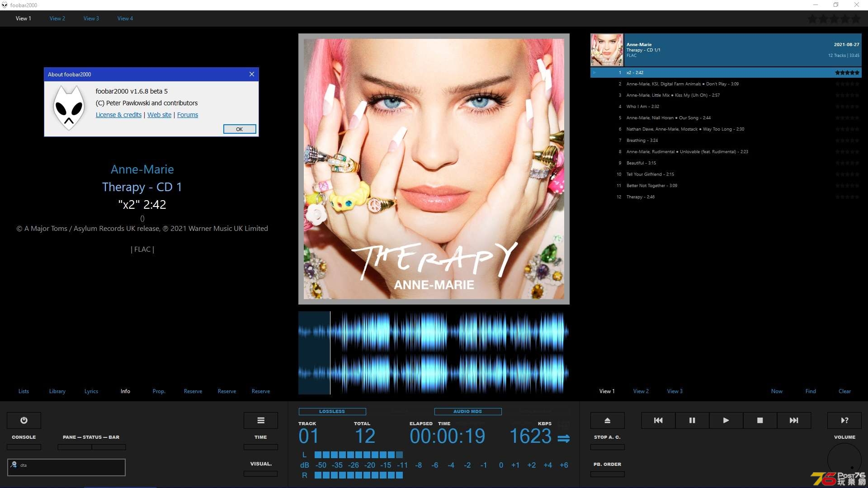Select View 1 in top bar
Screen dimensions: 868x488
point(24,19)
